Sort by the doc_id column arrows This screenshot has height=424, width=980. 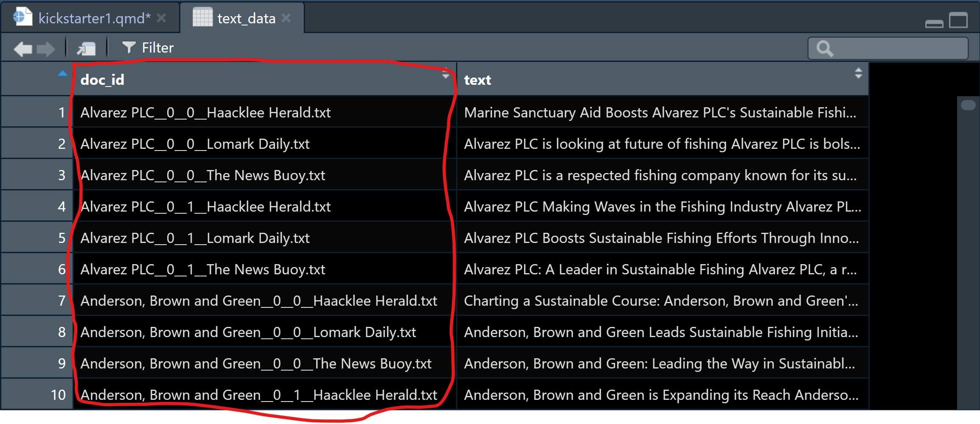[445, 74]
